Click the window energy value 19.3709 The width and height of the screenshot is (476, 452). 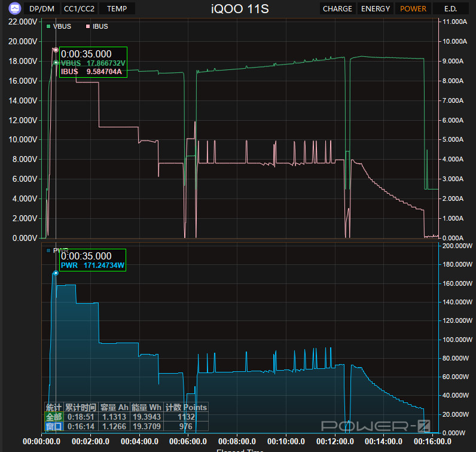coord(147,426)
